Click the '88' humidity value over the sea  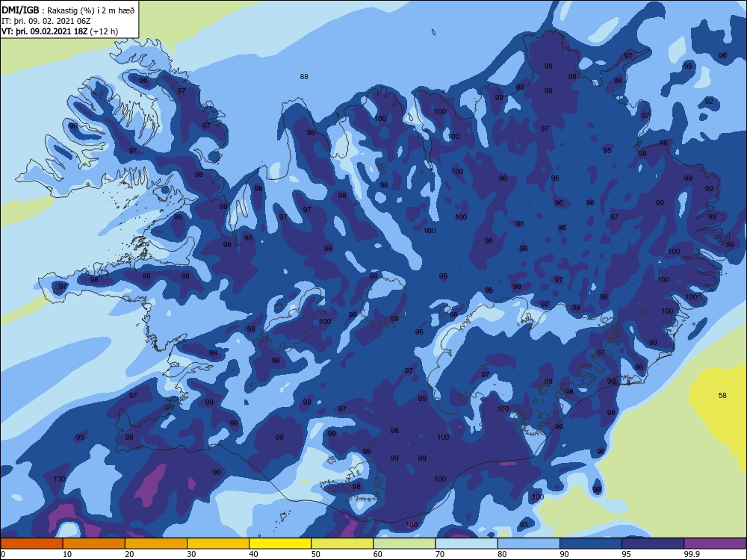coord(304,76)
